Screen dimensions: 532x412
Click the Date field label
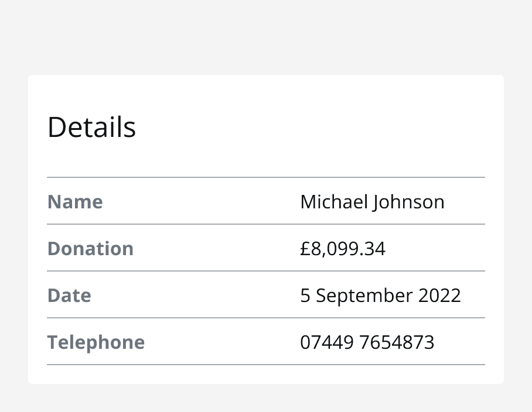pyautogui.click(x=69, y=296)
